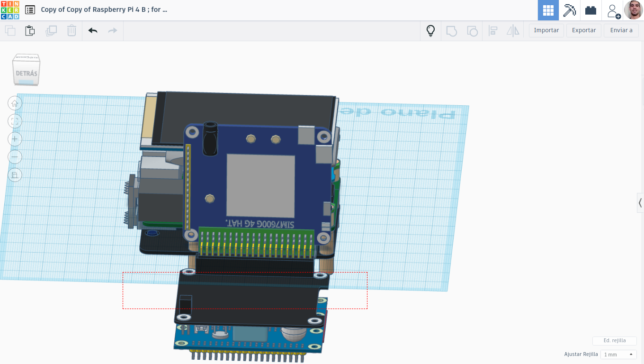
Task: Open the Tinkercad home logo
Action: coord(10,10)
